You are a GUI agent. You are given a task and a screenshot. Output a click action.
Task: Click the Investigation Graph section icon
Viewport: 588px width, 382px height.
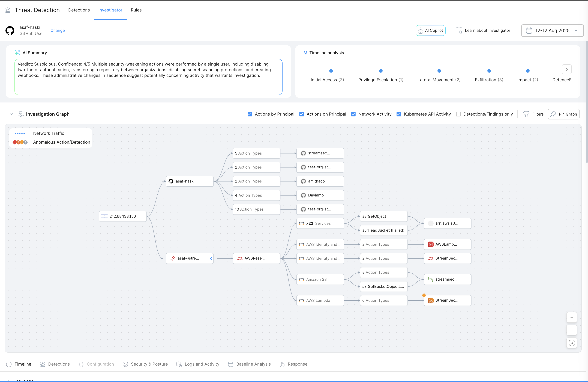click(x=21, y=114)
